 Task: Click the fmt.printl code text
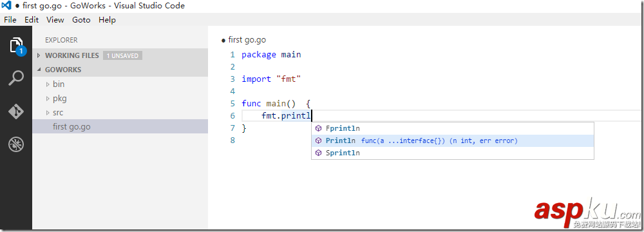click(x=287, y=115)
